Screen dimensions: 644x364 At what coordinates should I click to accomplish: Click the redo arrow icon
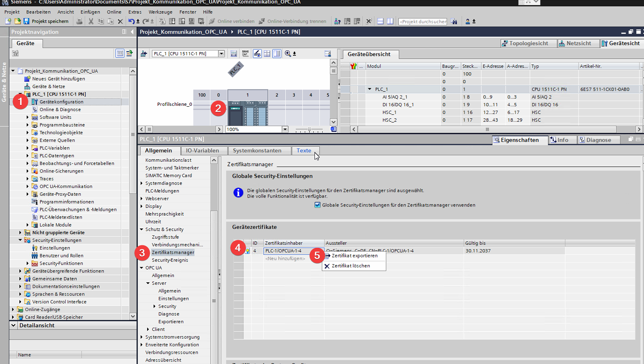tap(145, 21)
